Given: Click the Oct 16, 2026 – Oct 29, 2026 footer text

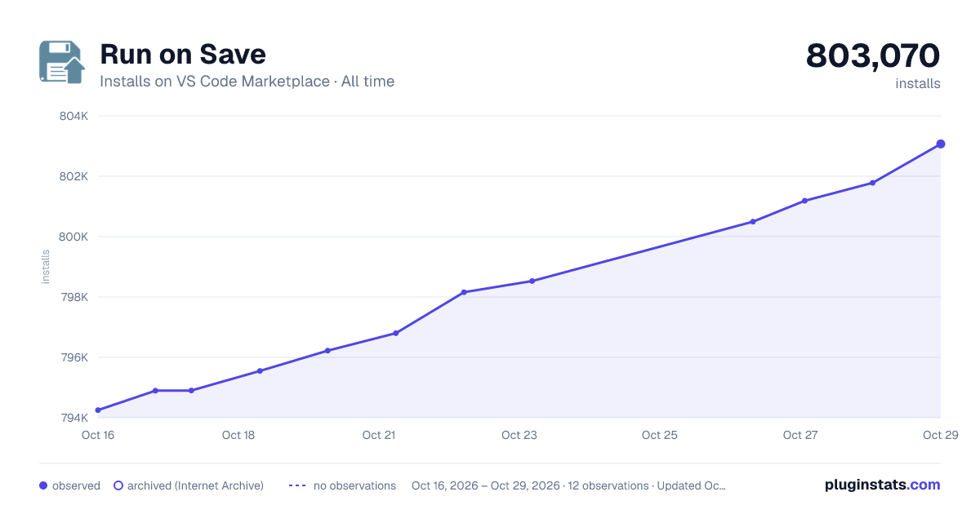Looking at the screenshot, I should click(486, 485).
